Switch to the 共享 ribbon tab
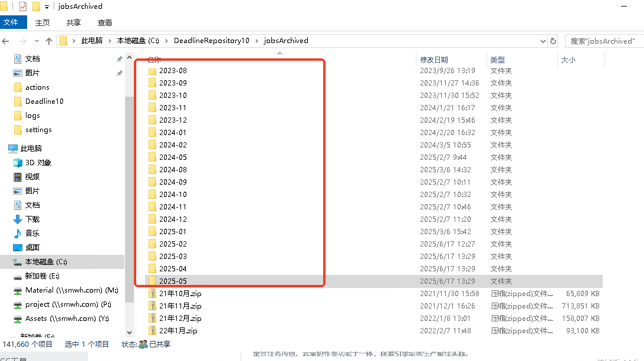644x361 pixels. point(74,22)
